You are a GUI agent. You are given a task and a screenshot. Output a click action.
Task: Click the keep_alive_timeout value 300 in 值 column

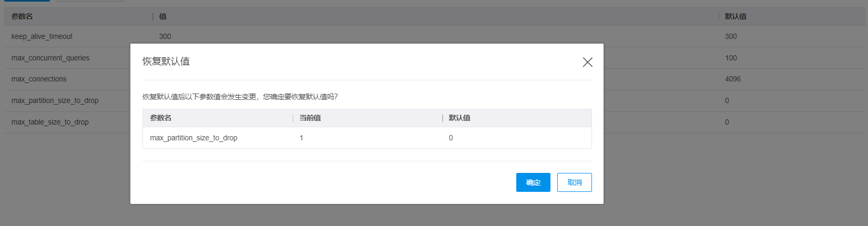pos(165,36)
